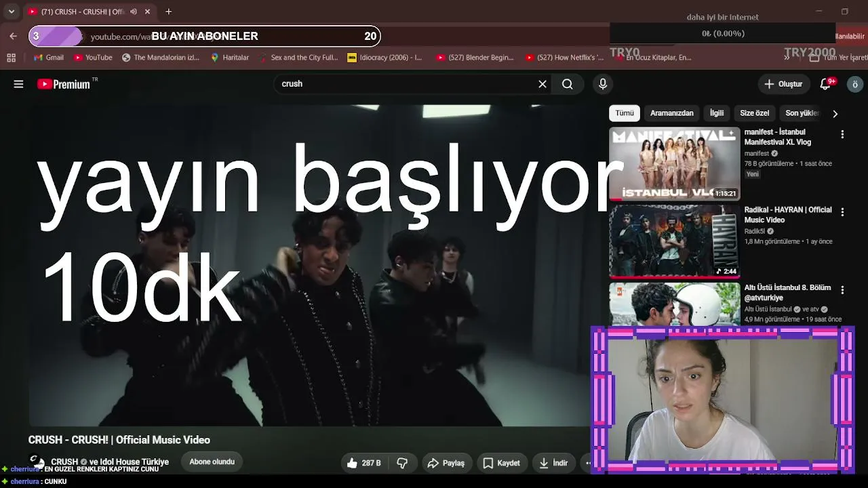Viewport: 868px width, 488px height.
Task: Select the Tümü filter chip
Action: [625, 113]
